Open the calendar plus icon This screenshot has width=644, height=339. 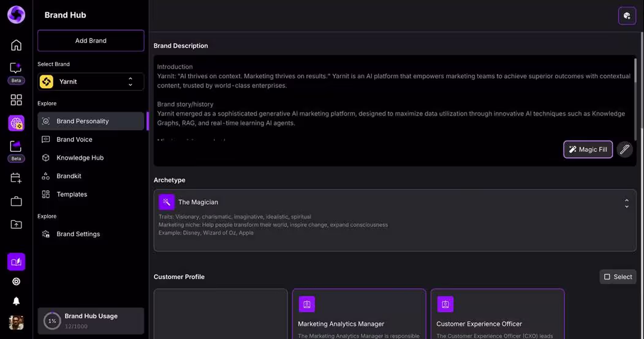[x=16, y=178]
